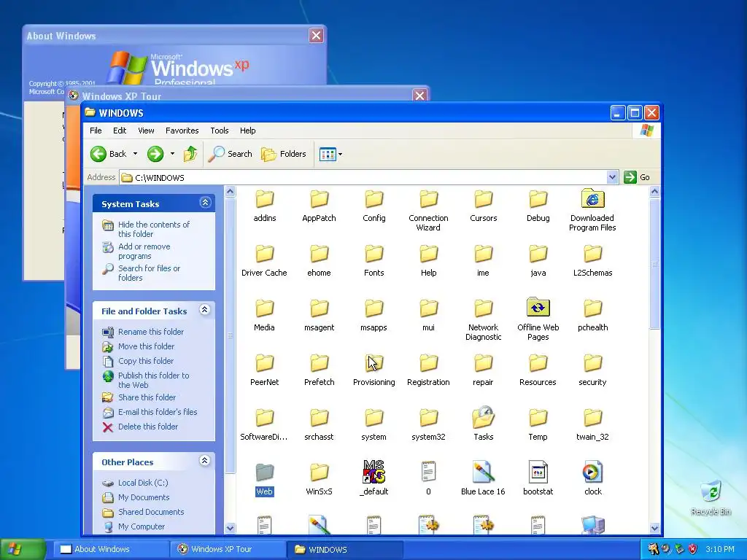Open Local Disk (C:) in Other Places
Screen dimensions: 747x560
point(143,483)
